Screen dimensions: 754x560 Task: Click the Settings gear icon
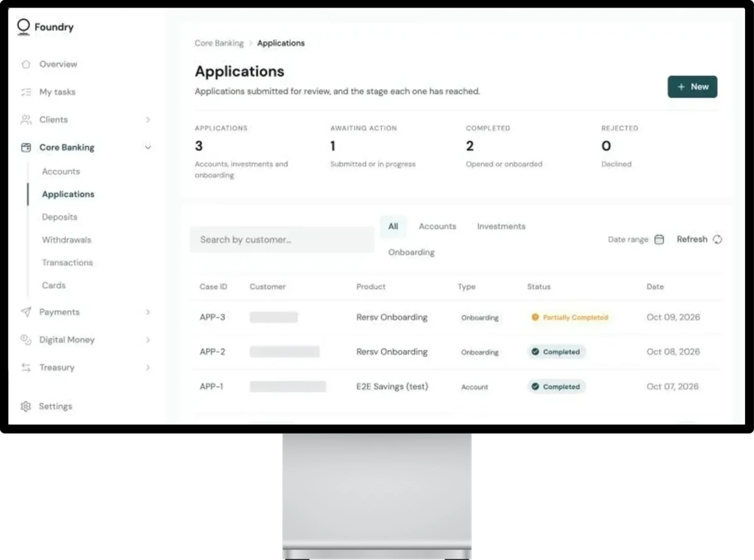point(26,406)
